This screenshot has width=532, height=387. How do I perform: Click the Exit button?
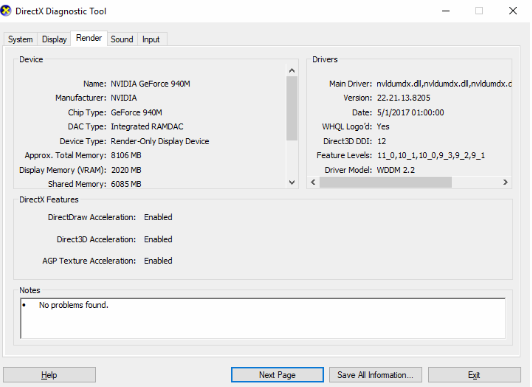(x=474, y=375)
